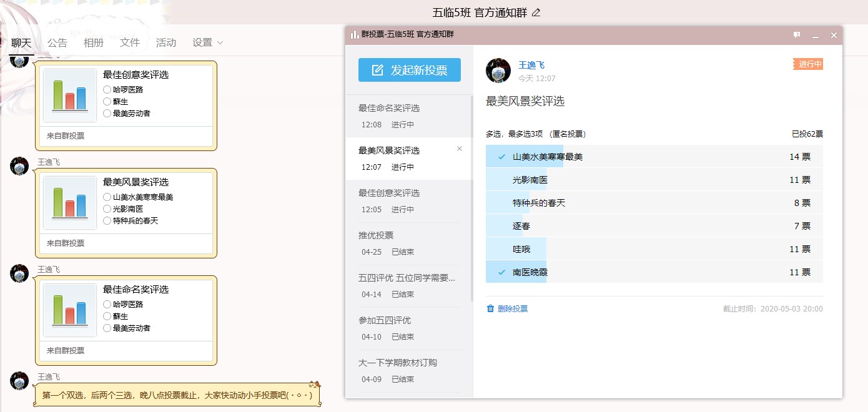Click bar chart icon of 最佳命名奖评选 card

click(x=69, y=310)
